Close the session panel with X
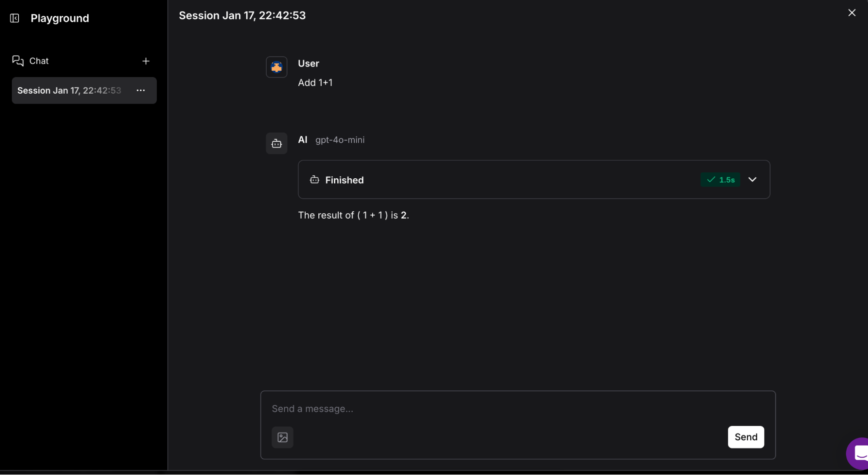This screenshot has height=475, width=868. point(852,13)
